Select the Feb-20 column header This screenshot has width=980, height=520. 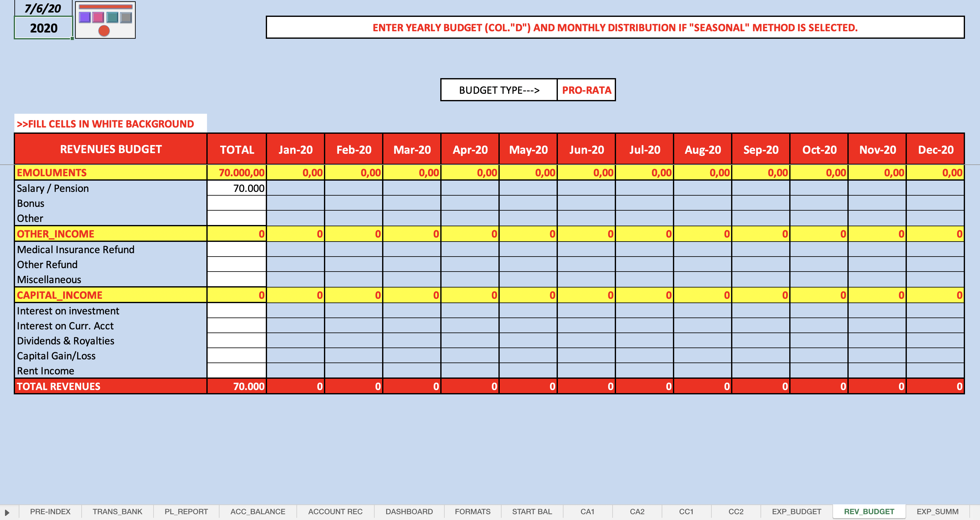tap(354, 149)
